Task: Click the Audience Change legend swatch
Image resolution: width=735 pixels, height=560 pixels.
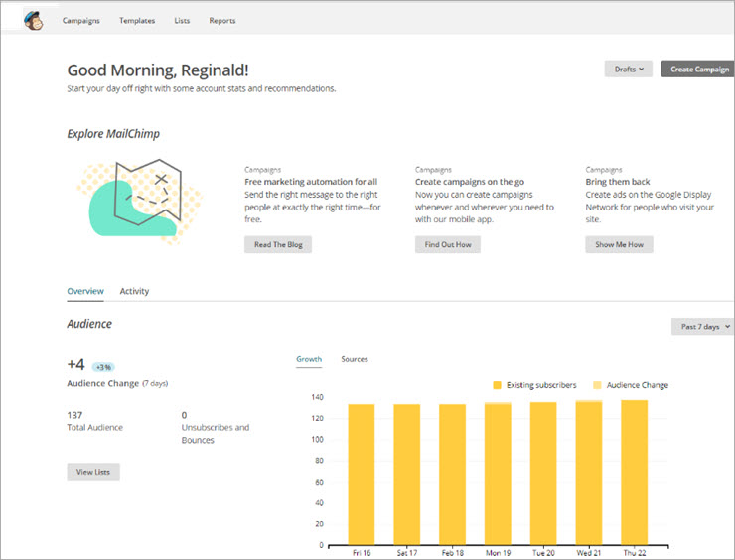Action: pos(597,385)
